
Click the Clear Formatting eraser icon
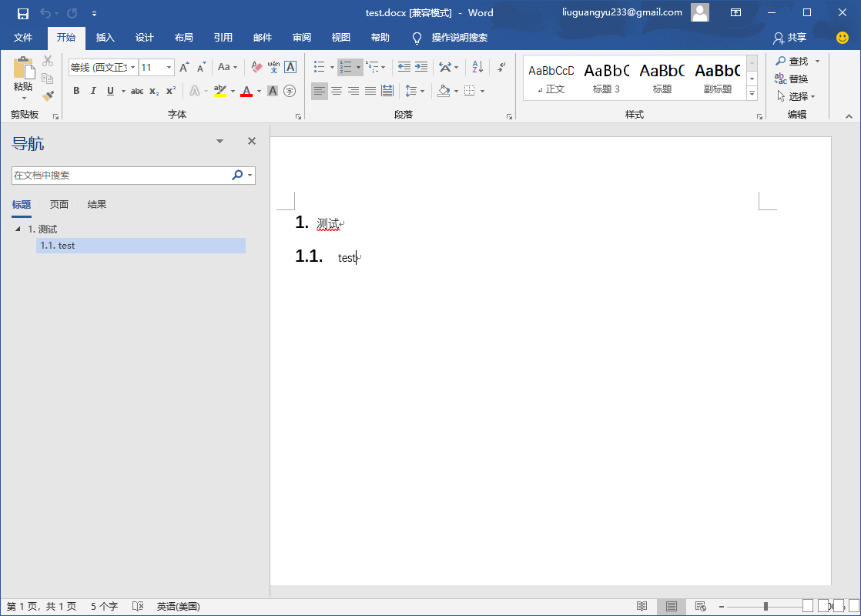point(256,68)
